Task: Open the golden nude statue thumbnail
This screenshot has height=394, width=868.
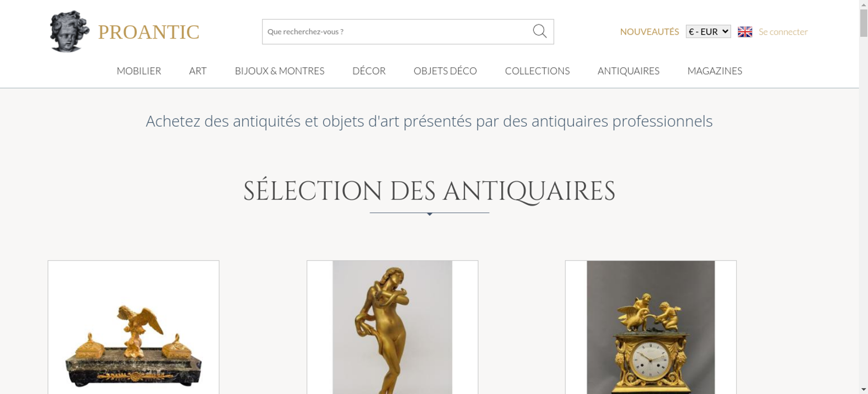Action: [x=392, y=327]
